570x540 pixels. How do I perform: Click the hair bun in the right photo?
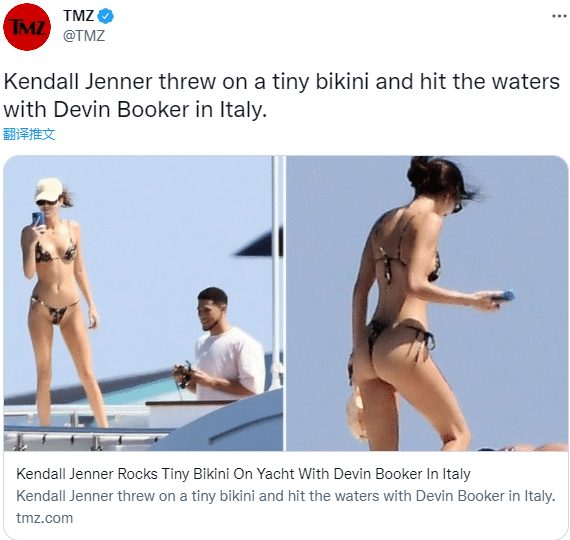pyautogui.click(x=424, y=171)
